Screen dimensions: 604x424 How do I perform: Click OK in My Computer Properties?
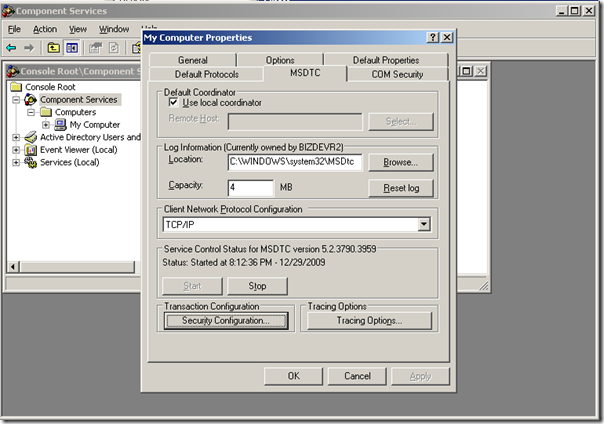[294, 376]
